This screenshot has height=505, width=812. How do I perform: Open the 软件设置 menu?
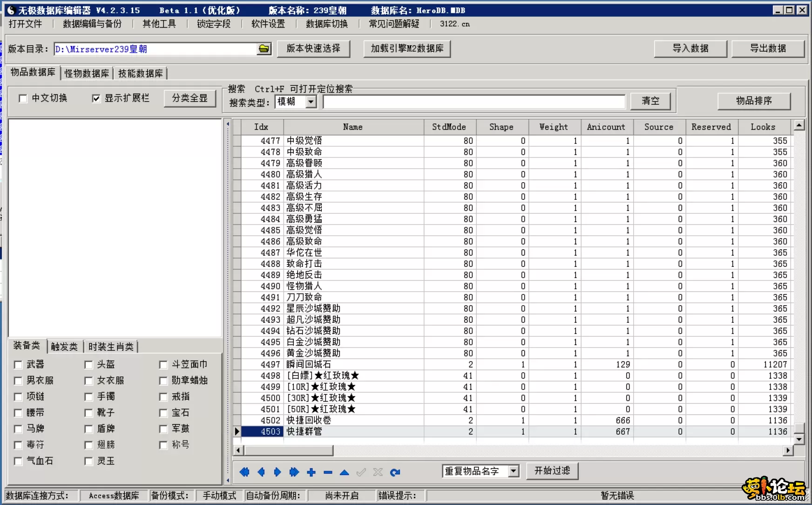click(268, 24)
